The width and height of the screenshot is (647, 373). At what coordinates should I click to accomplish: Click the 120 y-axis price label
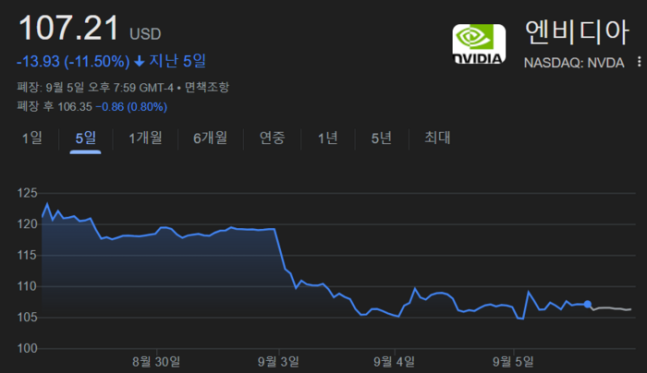27,224
